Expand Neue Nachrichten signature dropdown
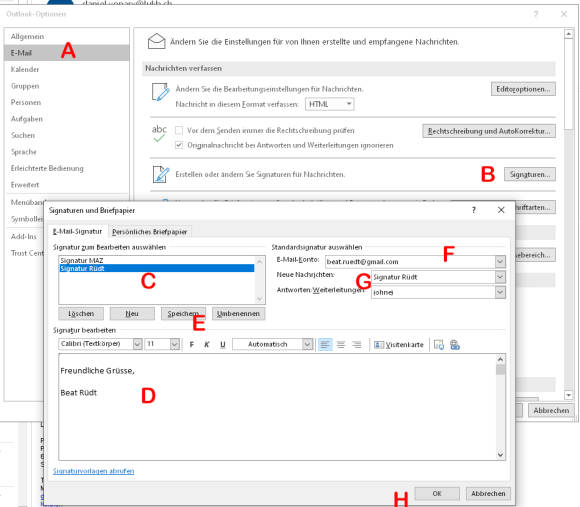This screenshot has width=580, height=507. [x=500, y=277]
